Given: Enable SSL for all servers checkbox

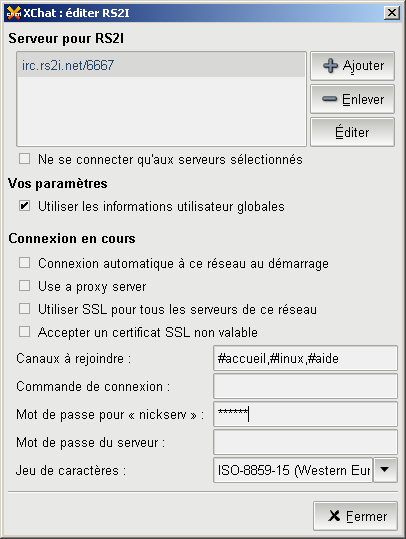Looking at the screenshot, I should (24, 309).
